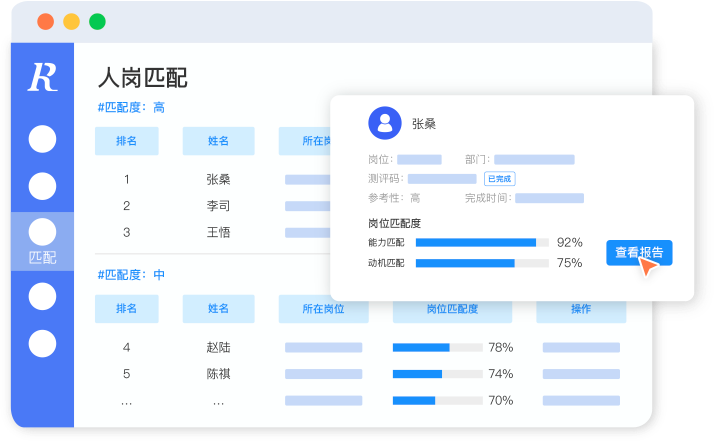Click the 完成时间 field value in the card

pyautogui.click(x=549, y=198)
